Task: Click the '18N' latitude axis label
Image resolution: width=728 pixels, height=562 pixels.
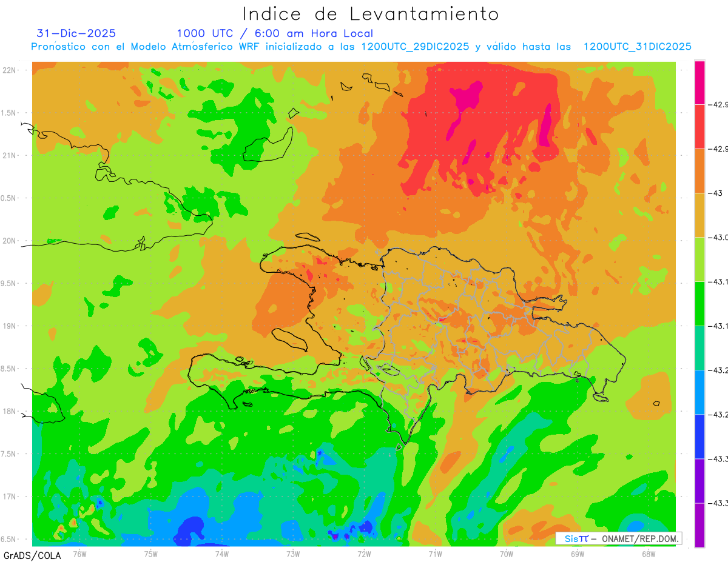Action: click(x=10, y=411)
